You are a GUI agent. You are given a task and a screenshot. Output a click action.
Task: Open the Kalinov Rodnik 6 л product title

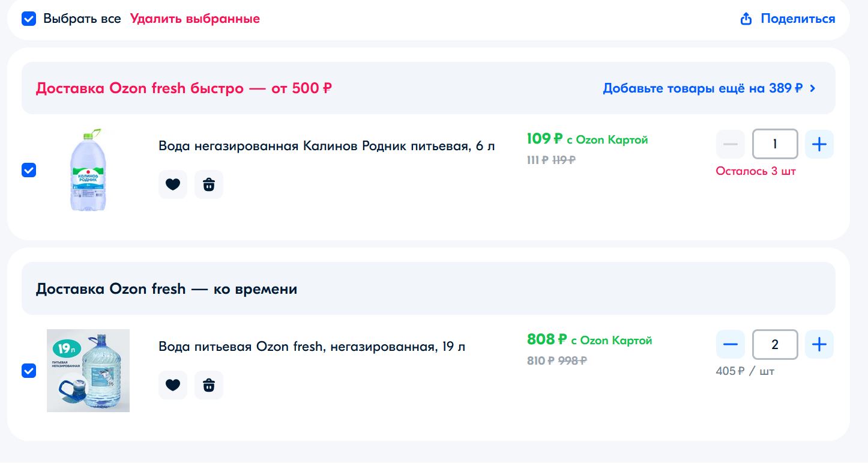(x=327, y=146)
